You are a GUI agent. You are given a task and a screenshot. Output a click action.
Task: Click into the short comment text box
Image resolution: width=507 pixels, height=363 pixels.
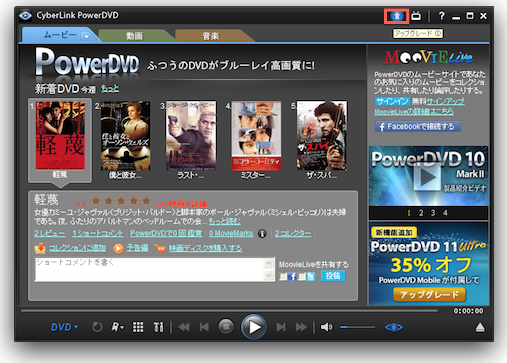click(150, 269)
